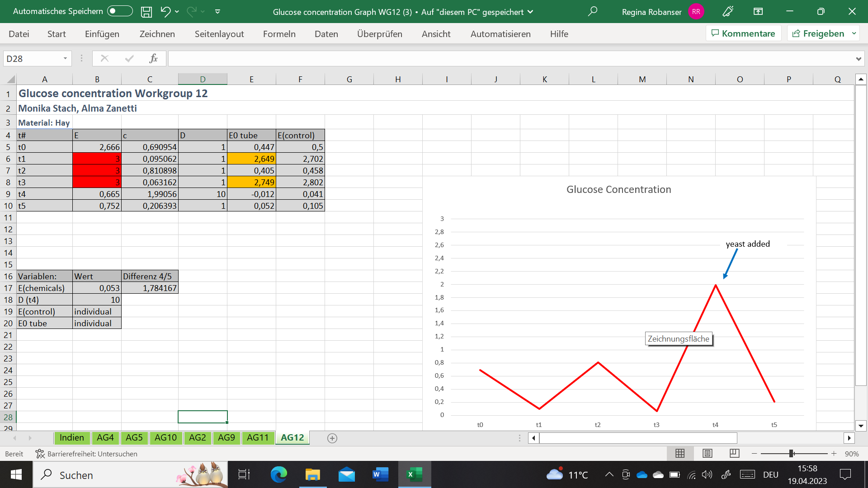Expand the Name Box dropdown arrow
The height and width of the screenshot is (488, 868).
65,58
